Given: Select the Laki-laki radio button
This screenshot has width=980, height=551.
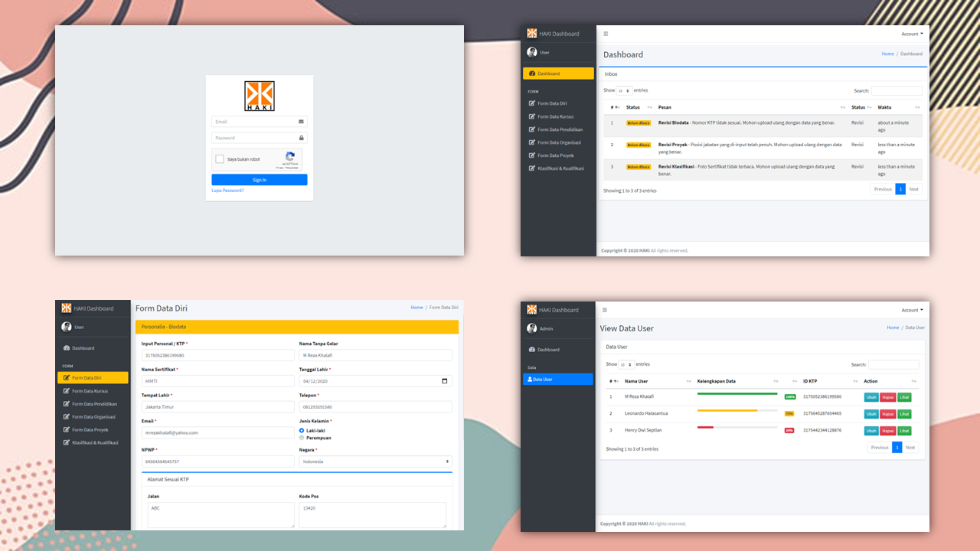Looking at the screenshot, I should (302, 431).
